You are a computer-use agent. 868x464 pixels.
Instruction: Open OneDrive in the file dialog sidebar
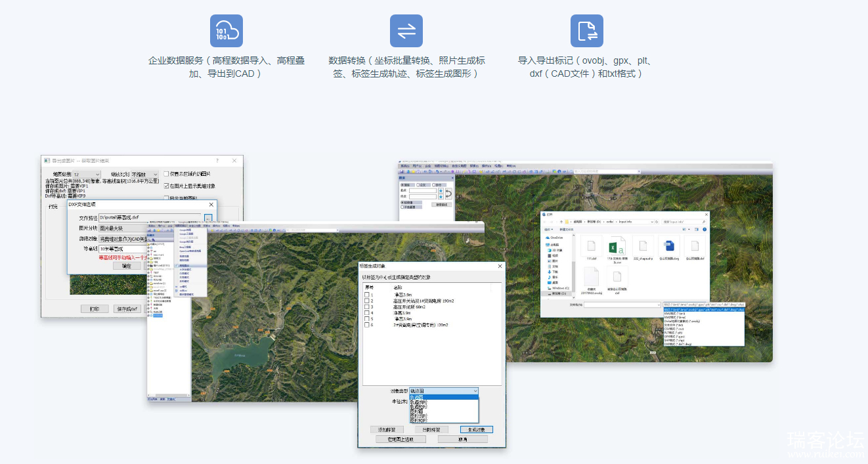click(557, 238)
